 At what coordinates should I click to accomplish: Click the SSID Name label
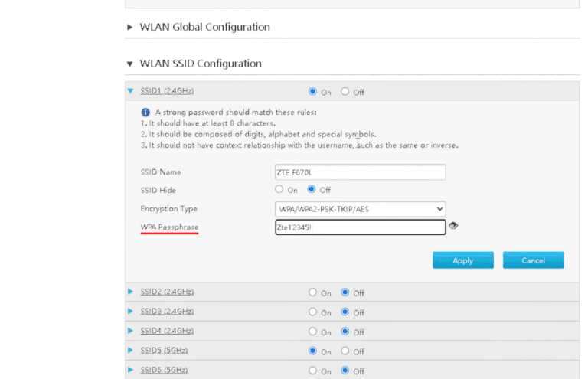[x=161, y=172]
